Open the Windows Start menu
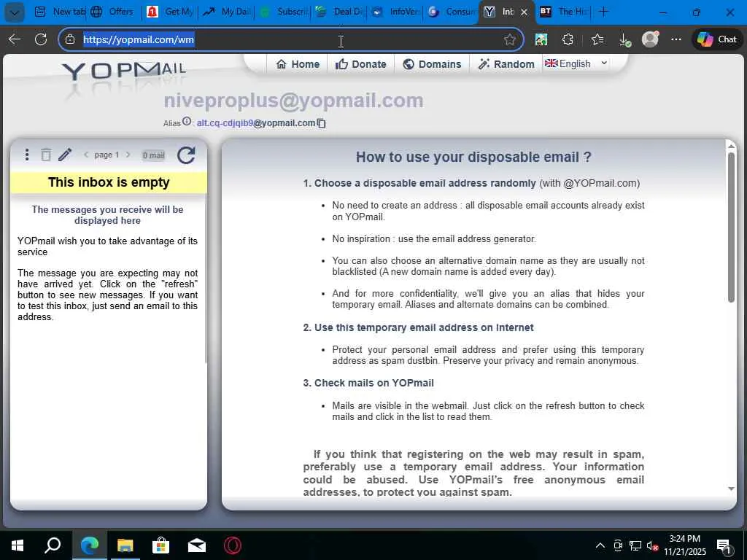 coord(18,545)
